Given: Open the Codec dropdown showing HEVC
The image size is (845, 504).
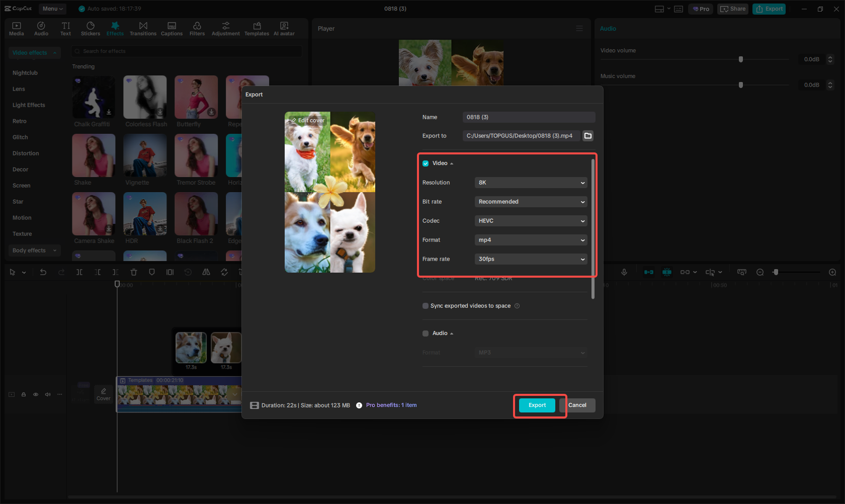Looking at the screenshot, I should (x=531, y=220).
